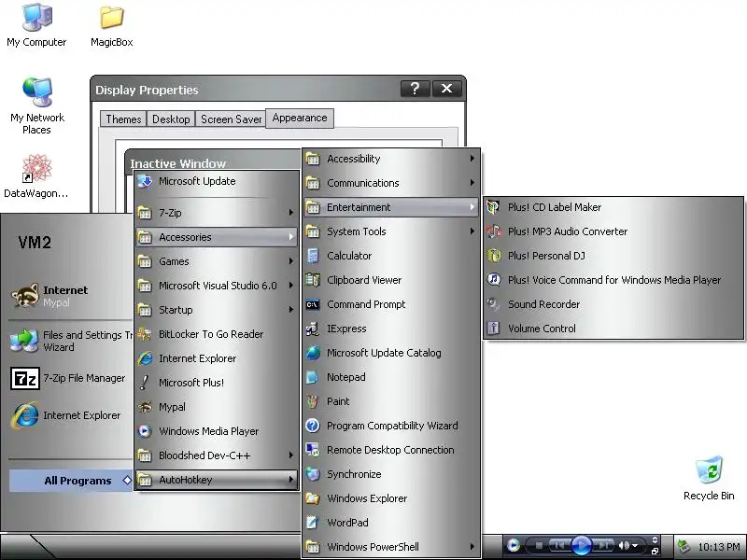This screenshot has height=560, width=747.
Task: Open Microsoft Update Catalog icon
Action: [x=313, y=353]
